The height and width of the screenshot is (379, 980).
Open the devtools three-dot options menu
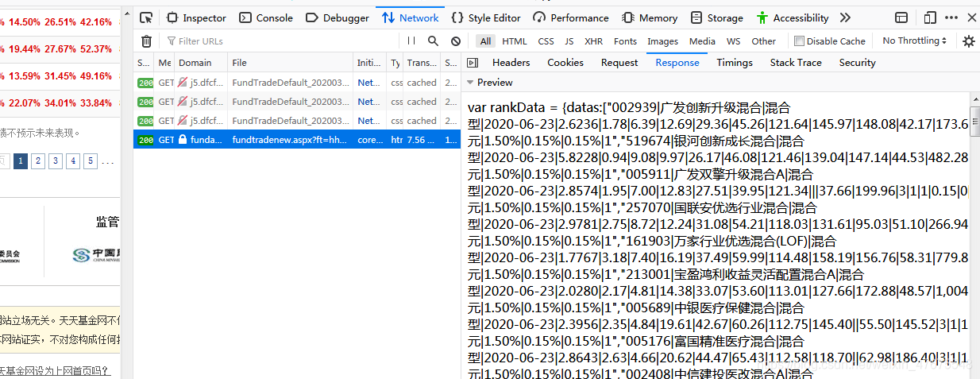(x=951, y=17)
